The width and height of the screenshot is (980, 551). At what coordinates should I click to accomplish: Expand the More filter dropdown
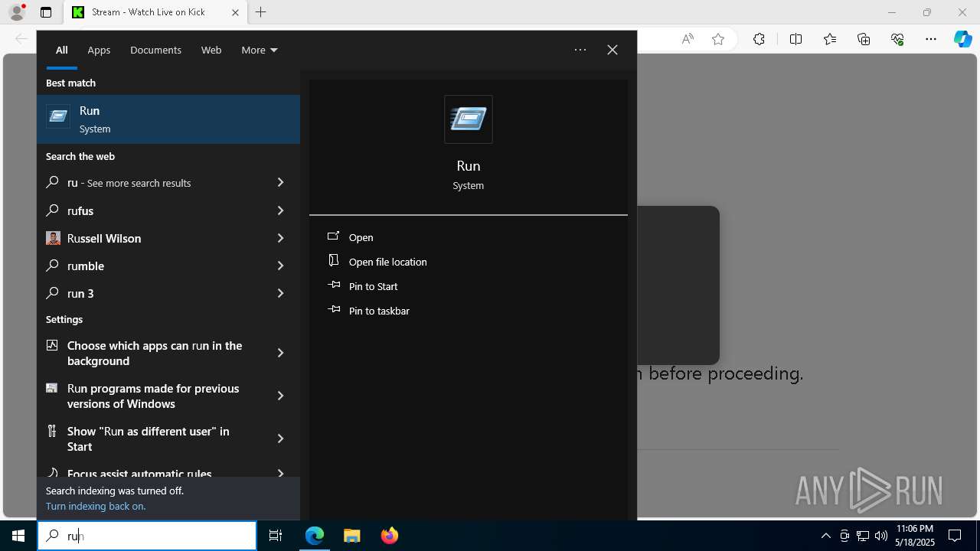click(260, 50)
